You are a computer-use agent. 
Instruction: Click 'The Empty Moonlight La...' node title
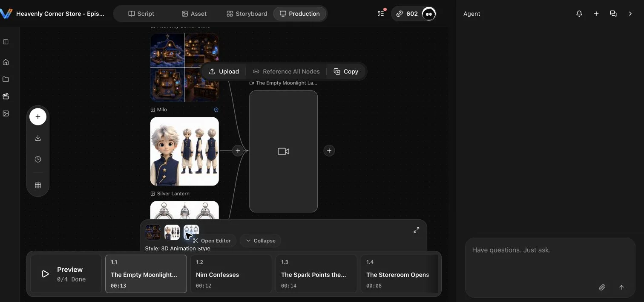pos(286,83)
